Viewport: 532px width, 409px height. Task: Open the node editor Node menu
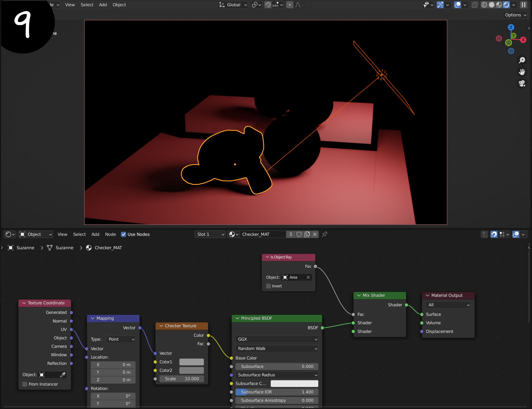(x=110, y=234)
